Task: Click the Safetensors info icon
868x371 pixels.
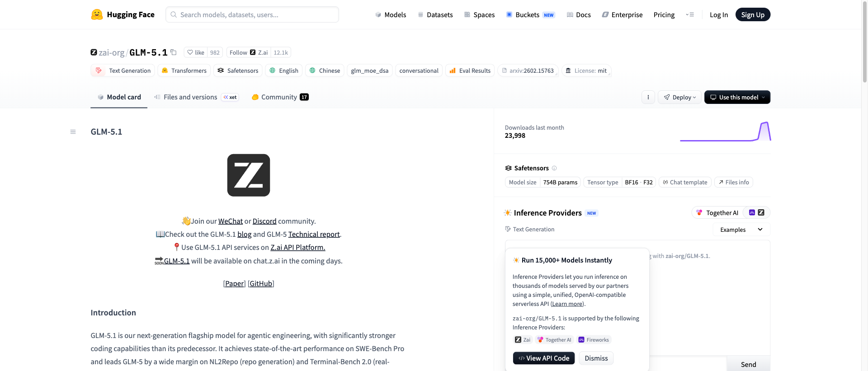Action: click(554, 168)
